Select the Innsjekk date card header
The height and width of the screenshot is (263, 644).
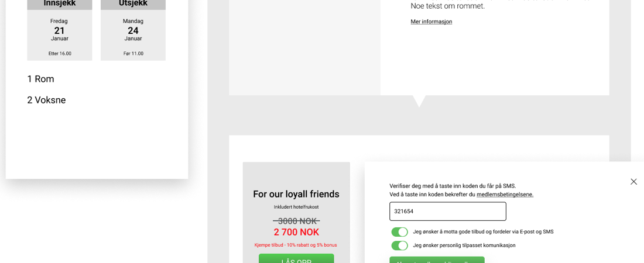[x=60, y=4]
